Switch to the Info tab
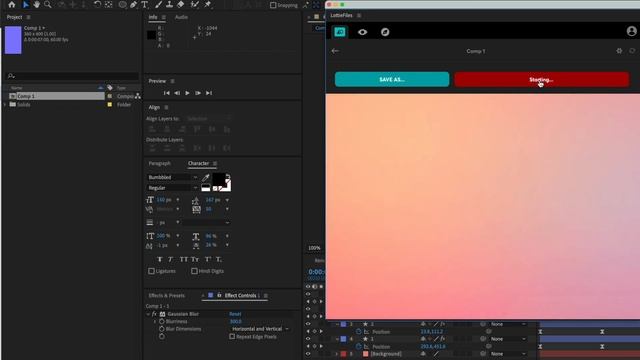This screenshot has width=640, height=360. (x=153, y=17)
